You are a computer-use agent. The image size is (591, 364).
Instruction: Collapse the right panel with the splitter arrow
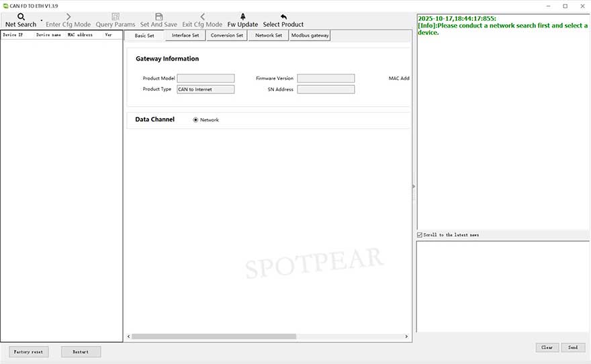[414, 186]
